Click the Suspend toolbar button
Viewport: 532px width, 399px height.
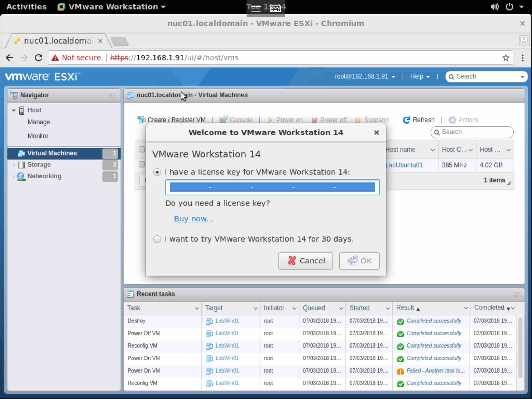(372, 120)
